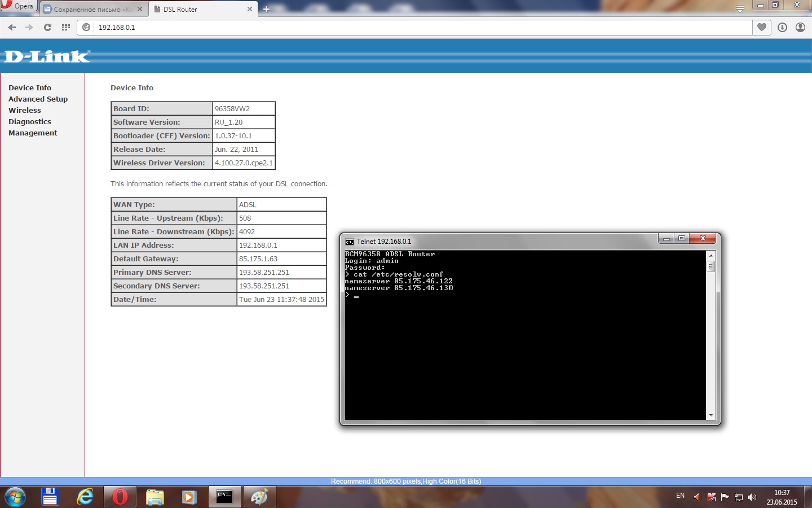Open Wireless settings in the sidebar
This screenshot has height=508, width=812.
(x=25, y=110)
